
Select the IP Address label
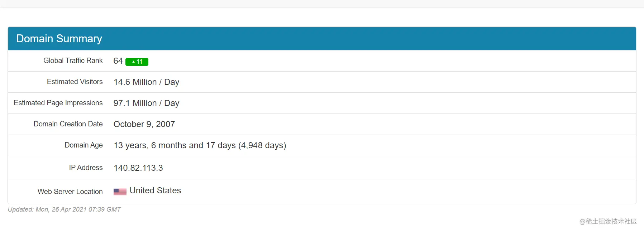[x=86, y=168]
